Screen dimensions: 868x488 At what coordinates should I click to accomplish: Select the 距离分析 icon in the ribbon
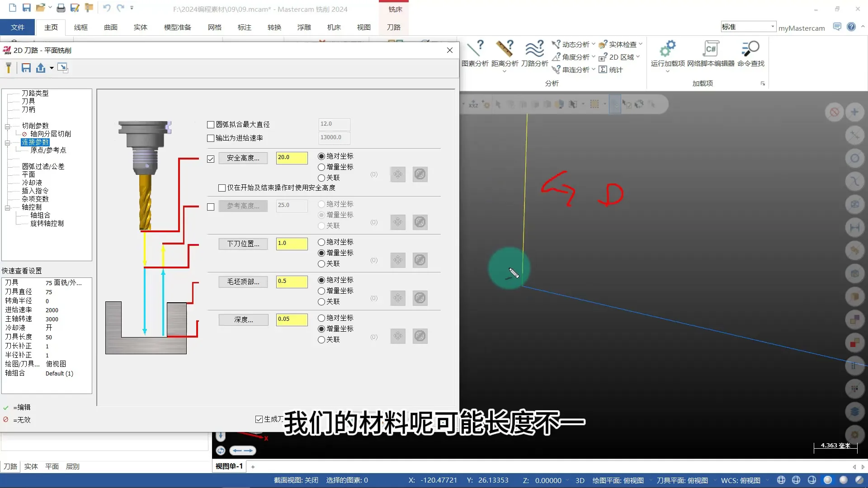tap(505, 54)
